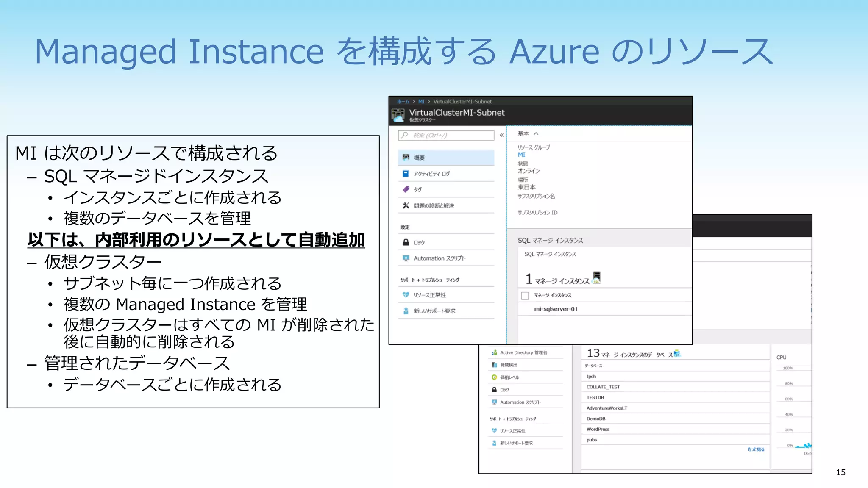The image size is (868, 488).
Task: Select the pubs database row
Action: (x=675, y=440)
